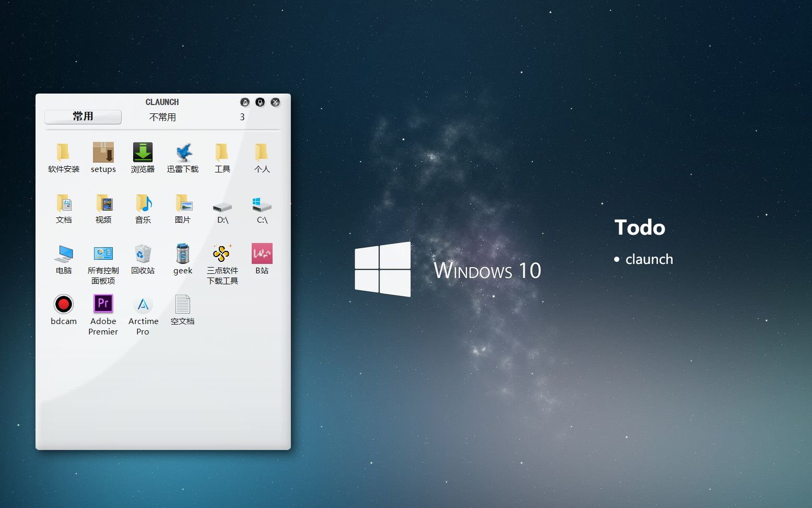Launch 三点软件下载工具 icon
Image resolution: width=812 pixels, height=508 pixels.
[222, 253]
